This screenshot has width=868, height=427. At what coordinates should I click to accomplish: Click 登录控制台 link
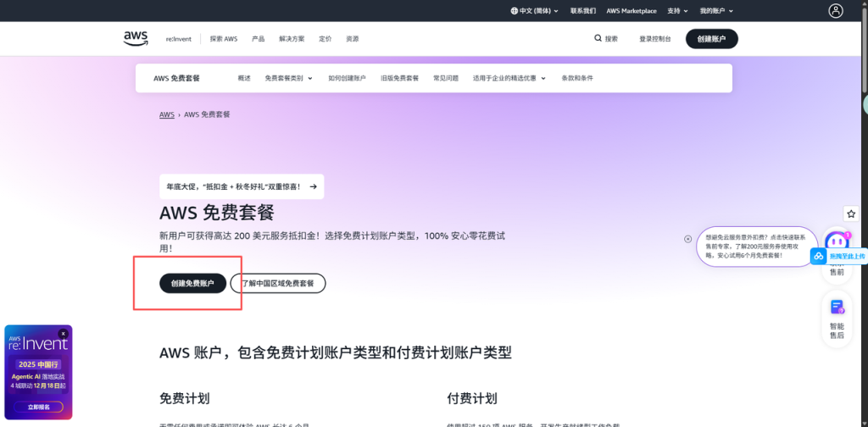tap(655, 39)
